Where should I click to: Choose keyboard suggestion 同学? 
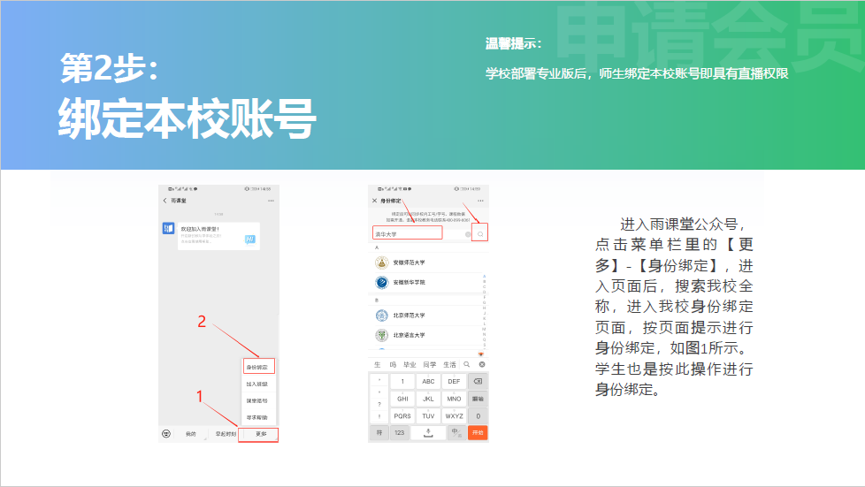(x=429, y=365)
